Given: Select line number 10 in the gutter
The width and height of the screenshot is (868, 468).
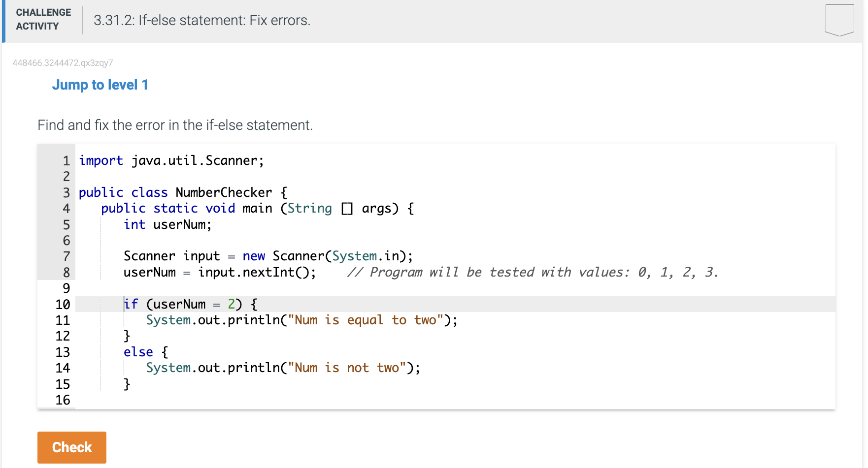Looking at the screenshot, I should [x=63, y=305].
